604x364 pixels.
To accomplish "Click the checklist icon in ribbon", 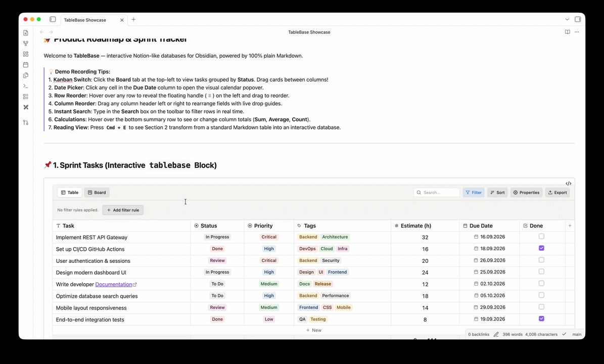I will point(26,97).
